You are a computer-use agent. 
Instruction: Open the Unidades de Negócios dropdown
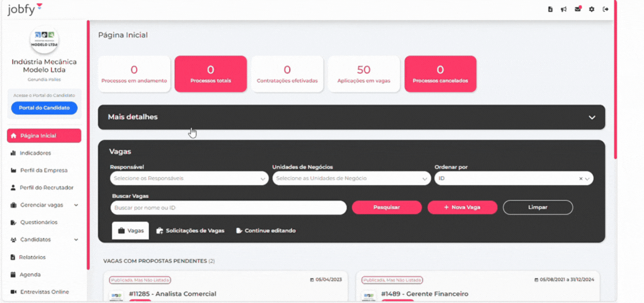point(351,179)
